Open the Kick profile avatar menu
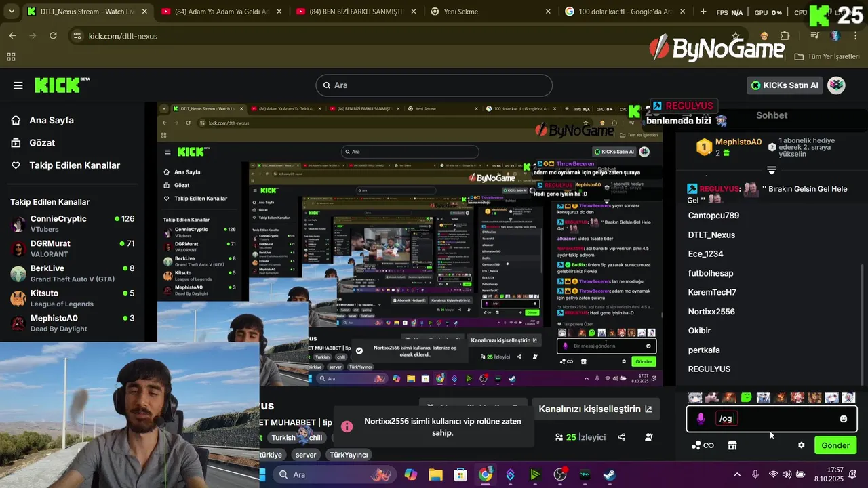 click(x=836, y=85)
